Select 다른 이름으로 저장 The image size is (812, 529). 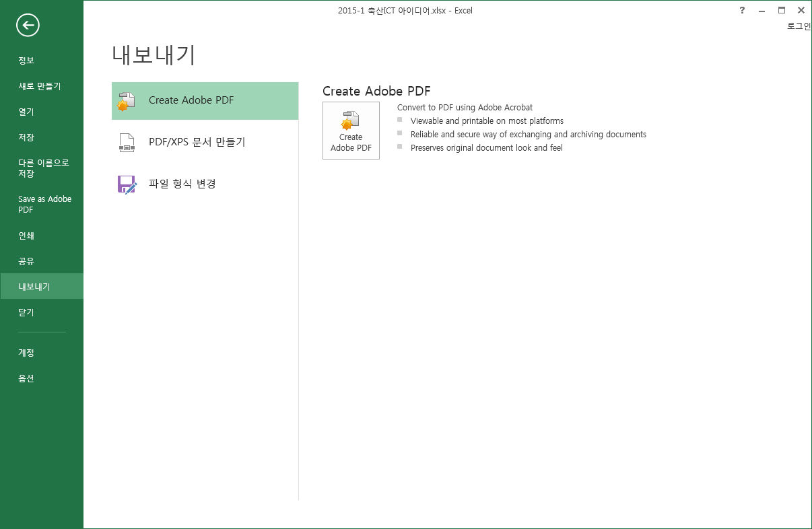pos(42,168)
